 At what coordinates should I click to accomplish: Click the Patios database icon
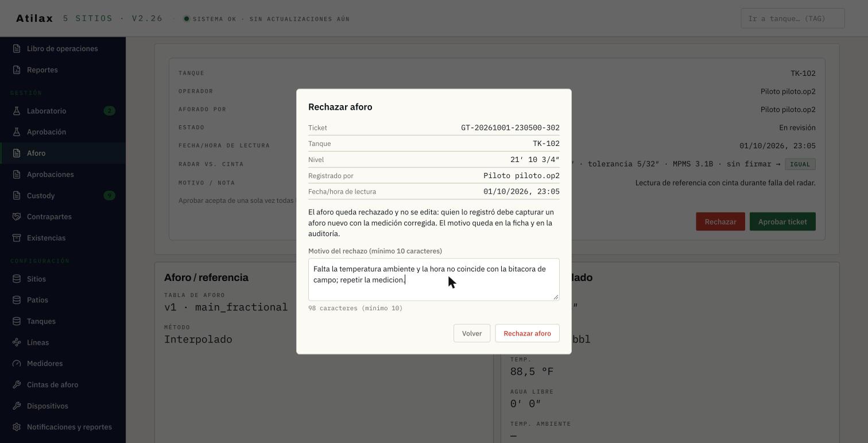point(17,301)
